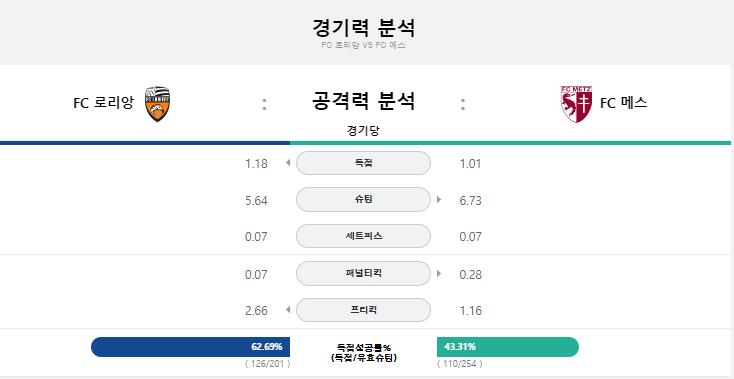
Task: Select the 세트피스 stat pill
Action: [363, 236]
